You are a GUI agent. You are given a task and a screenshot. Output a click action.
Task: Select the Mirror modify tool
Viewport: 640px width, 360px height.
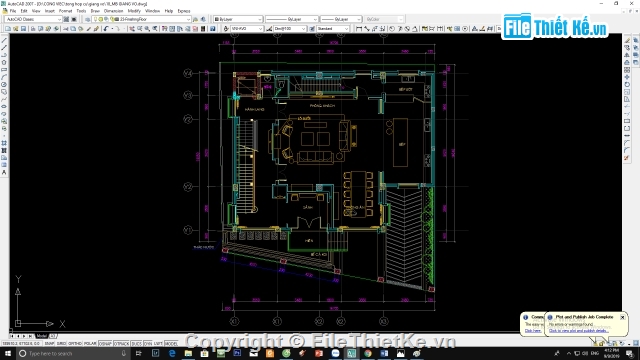point(627,55)
